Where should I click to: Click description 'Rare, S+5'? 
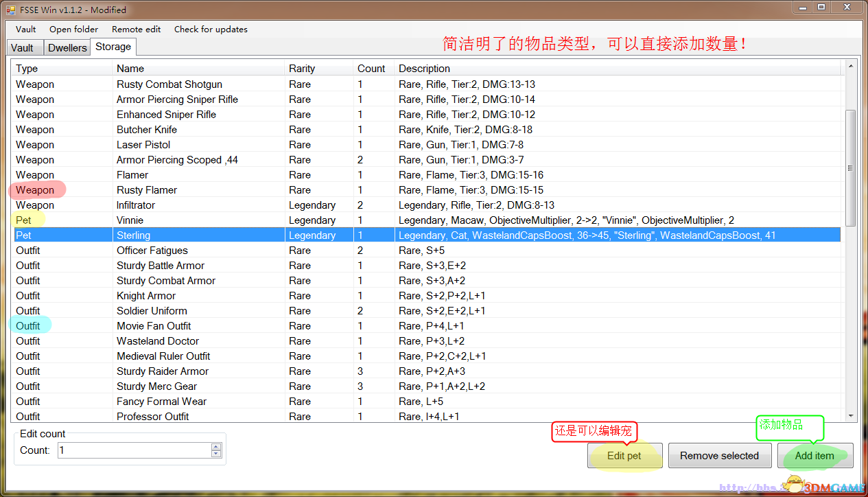[421, 251]
